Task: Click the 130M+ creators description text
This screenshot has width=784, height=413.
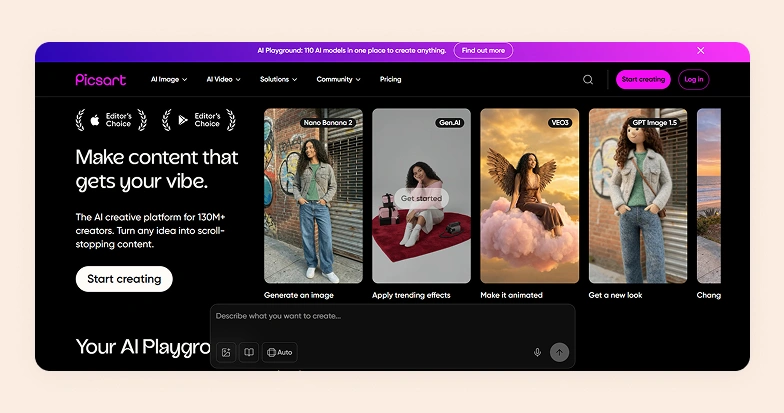Action: pos(150,230)
